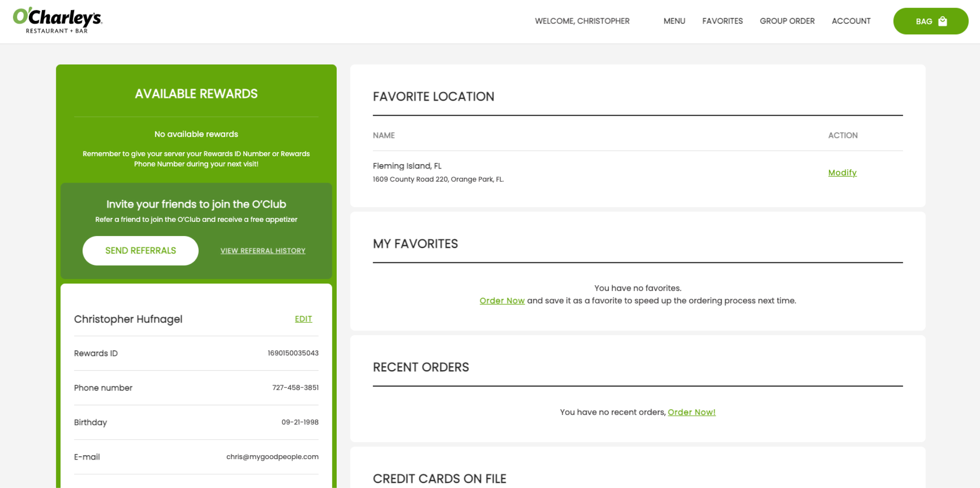
Task: Click the Rewards ID number 1690150035043
Action: [x=293, y=353]
